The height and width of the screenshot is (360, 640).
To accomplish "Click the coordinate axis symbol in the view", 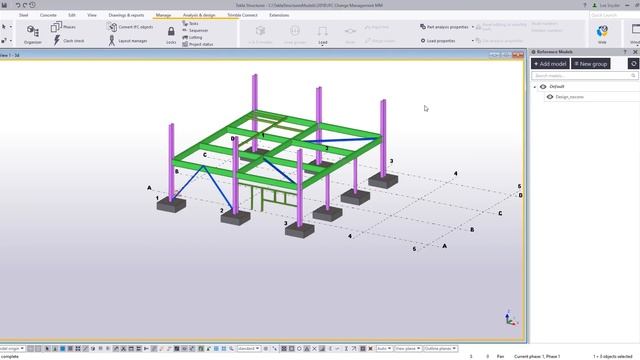I will coord(510,318).
